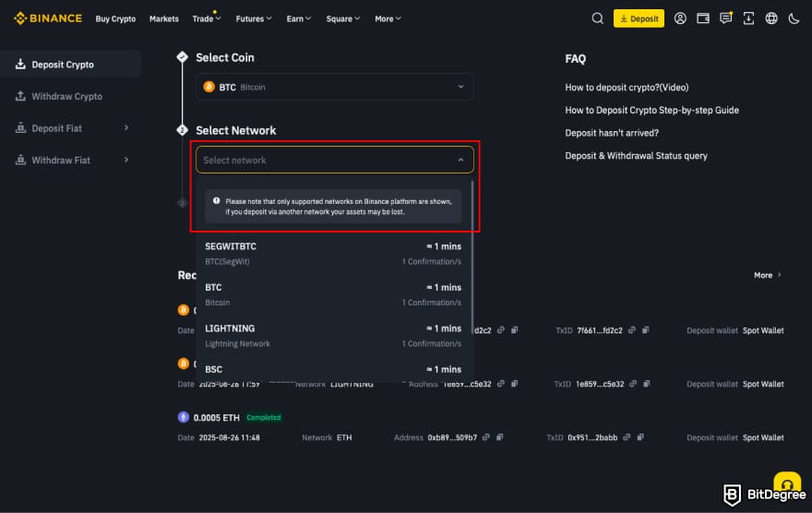Image resolution: width=812 pixels, height=513 pixels.
Task: Choose the LIGHTNING network option
Action: [x=333, y=336]
